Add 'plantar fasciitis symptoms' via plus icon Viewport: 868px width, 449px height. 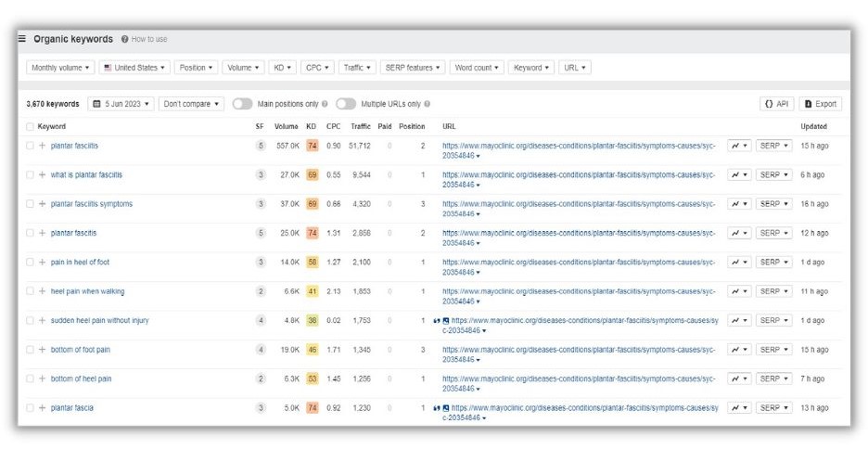click(x=42, y=204)
